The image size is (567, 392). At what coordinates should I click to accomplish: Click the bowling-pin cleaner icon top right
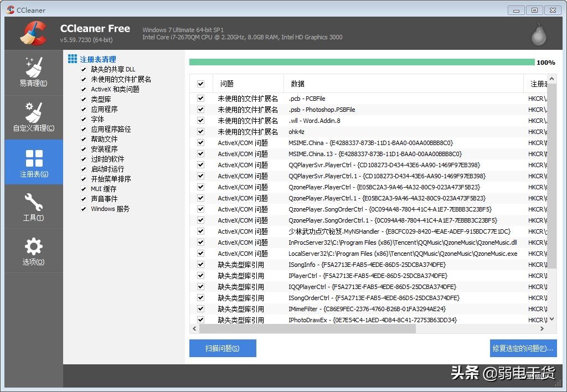(538, 33)
